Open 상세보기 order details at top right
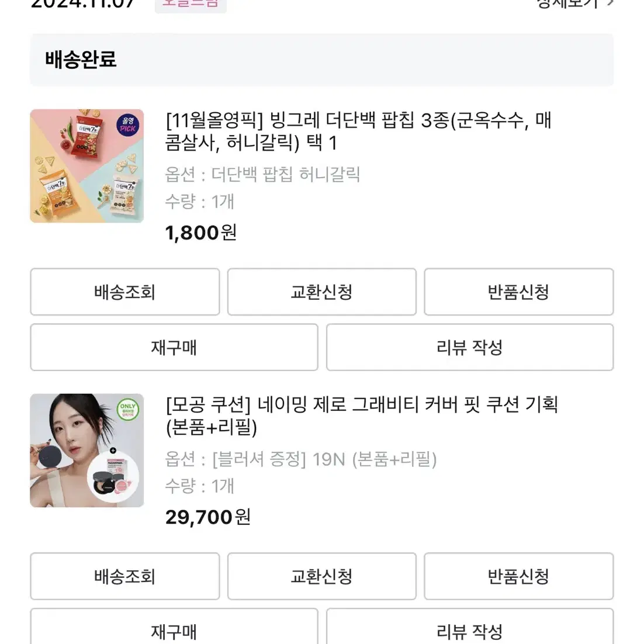Screen dimensions: 644x644 click(x=575, y=4)
